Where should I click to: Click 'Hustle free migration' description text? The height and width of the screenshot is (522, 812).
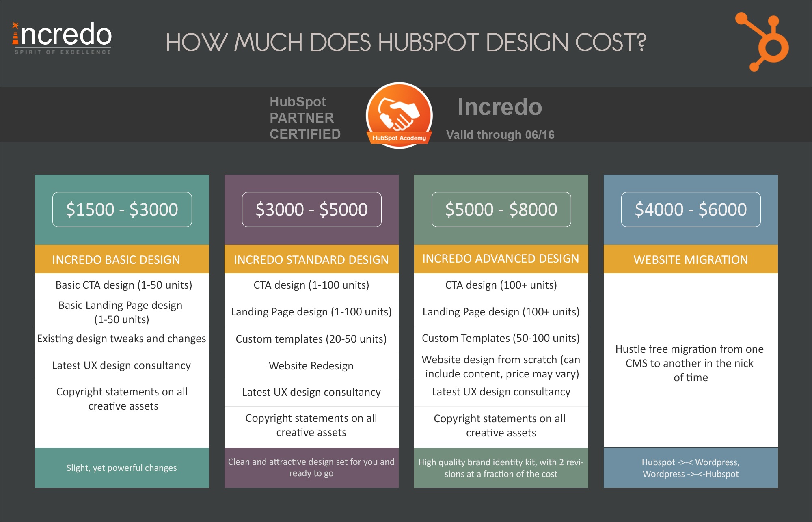click(x=690, y=363)
